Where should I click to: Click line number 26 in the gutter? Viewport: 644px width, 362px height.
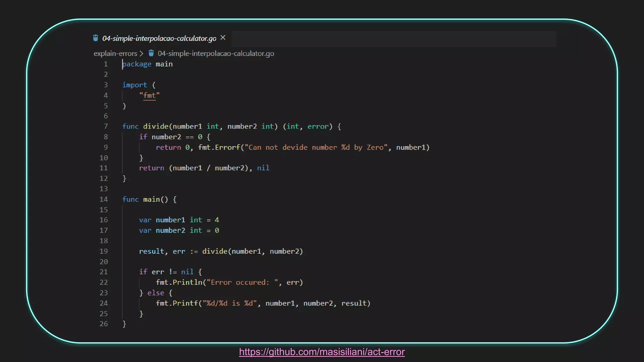(x=104, y=324)
